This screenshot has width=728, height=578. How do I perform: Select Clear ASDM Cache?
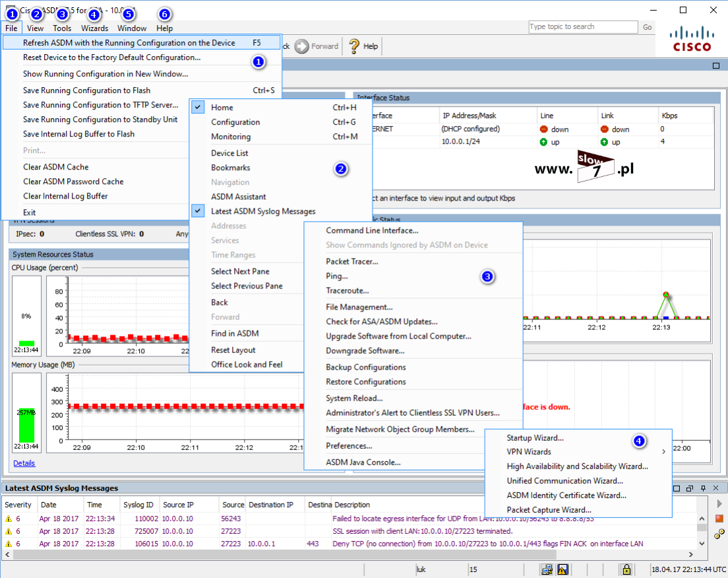coord(96,167)
